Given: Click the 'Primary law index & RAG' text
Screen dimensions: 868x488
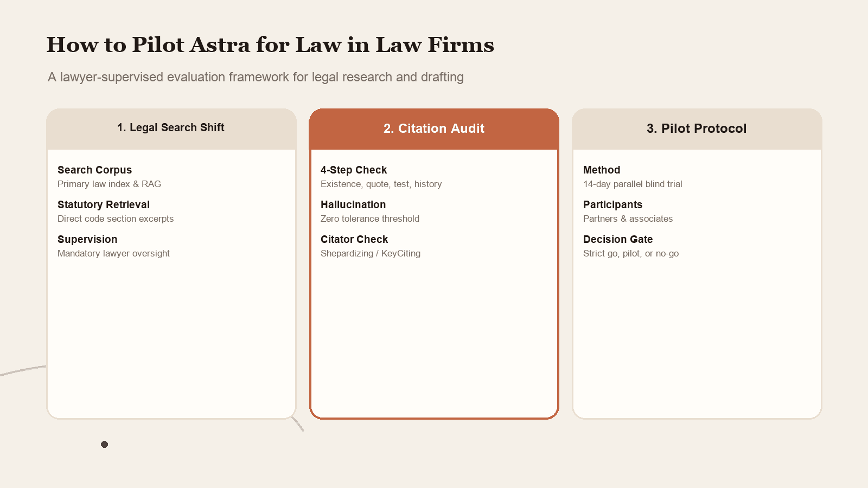Looking at the screenshot, I should click(109, 184).
